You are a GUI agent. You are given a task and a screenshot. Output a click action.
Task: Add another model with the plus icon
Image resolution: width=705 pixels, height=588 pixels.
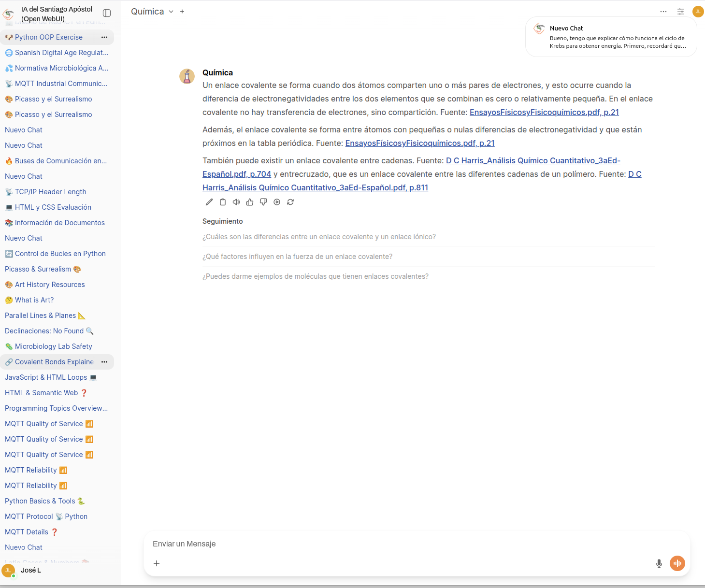[182, 12]
